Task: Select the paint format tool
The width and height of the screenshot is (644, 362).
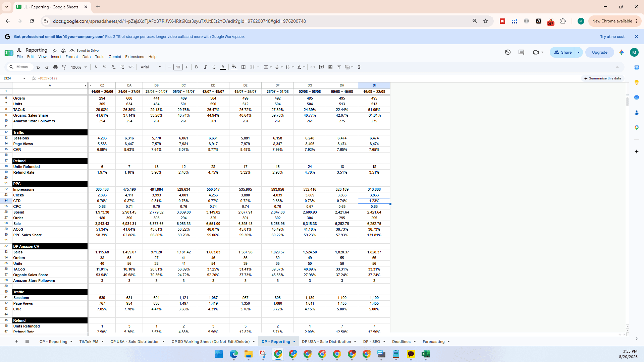Action: pyautogui.click(x=64, y=67)
